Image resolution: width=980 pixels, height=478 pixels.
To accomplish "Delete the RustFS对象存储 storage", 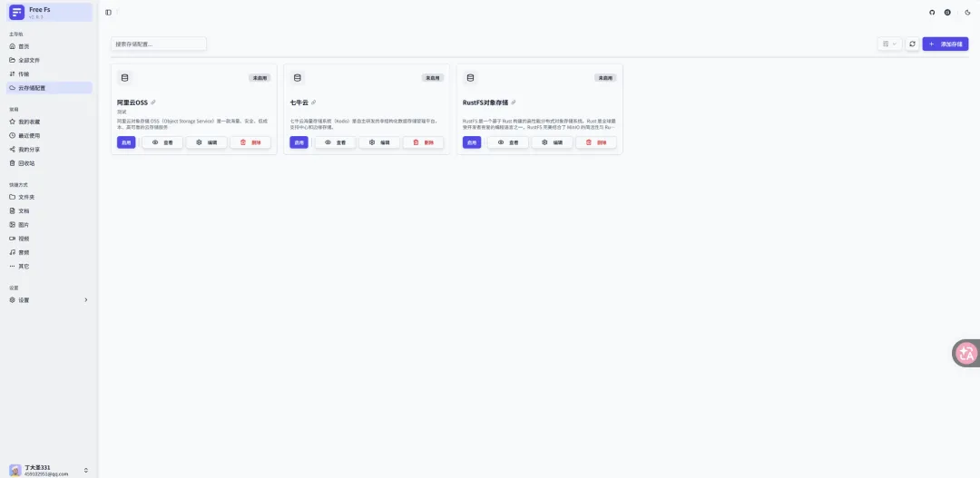I will (x=596, y=142).
